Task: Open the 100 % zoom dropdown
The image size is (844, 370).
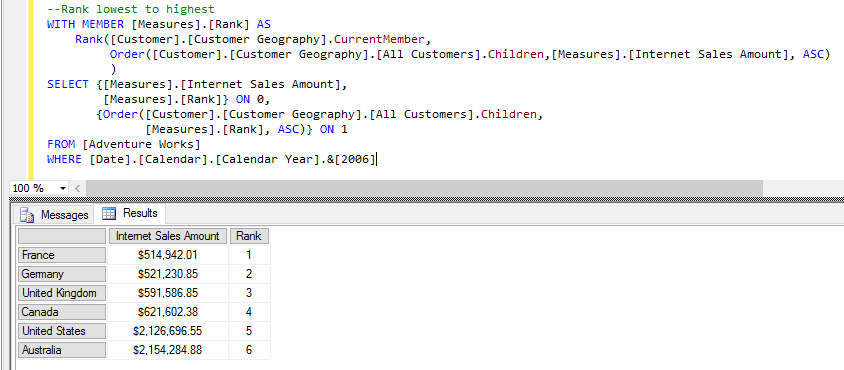Action: (63, 189)
